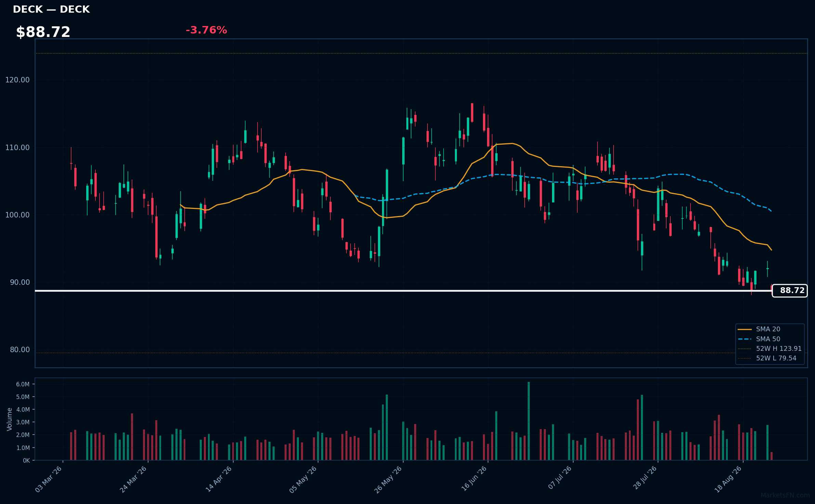This screenshot has height=504, width=815.
Task: Click the 5.0M volume axis label
Action: coord(23,397)
